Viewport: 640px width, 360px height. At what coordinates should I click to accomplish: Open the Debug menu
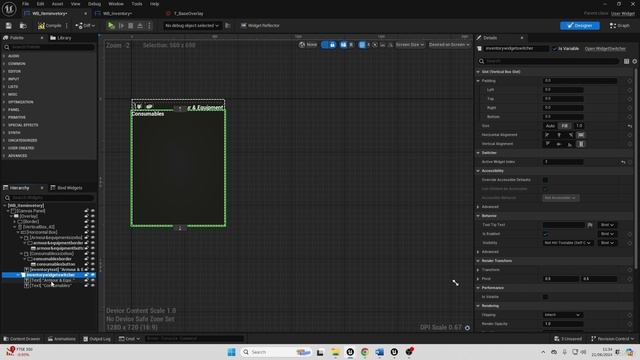94,4
